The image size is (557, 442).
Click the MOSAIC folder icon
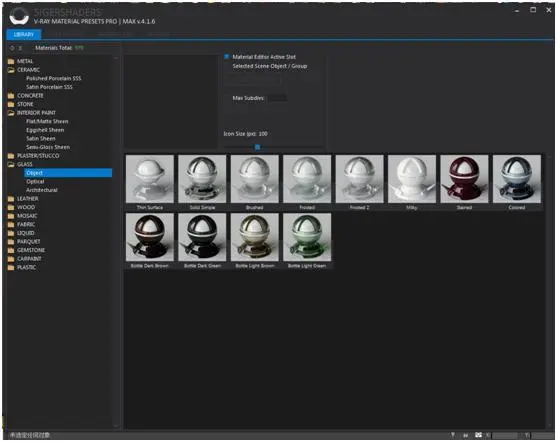(x=11, y=216)
